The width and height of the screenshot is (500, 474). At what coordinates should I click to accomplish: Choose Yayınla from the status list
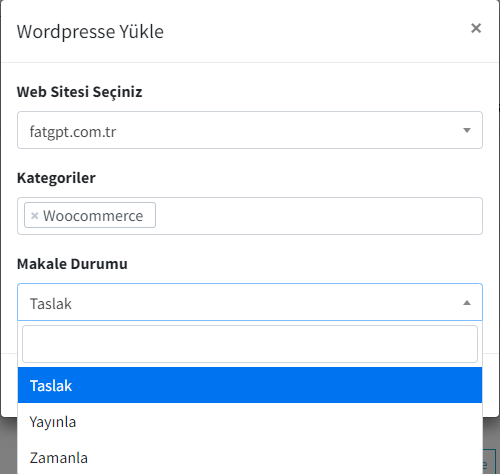[250, 421]
